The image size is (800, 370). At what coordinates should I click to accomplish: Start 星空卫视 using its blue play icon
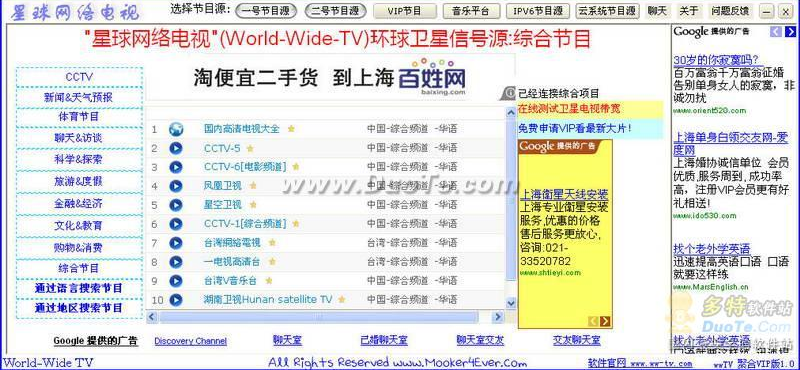pyautogui.click(x=176, y=205)
